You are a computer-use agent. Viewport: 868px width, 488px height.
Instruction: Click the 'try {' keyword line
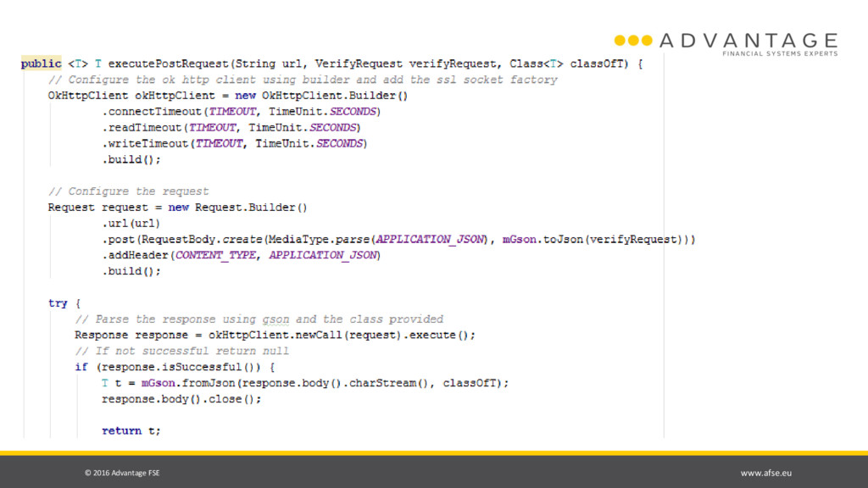click(64, 303)
